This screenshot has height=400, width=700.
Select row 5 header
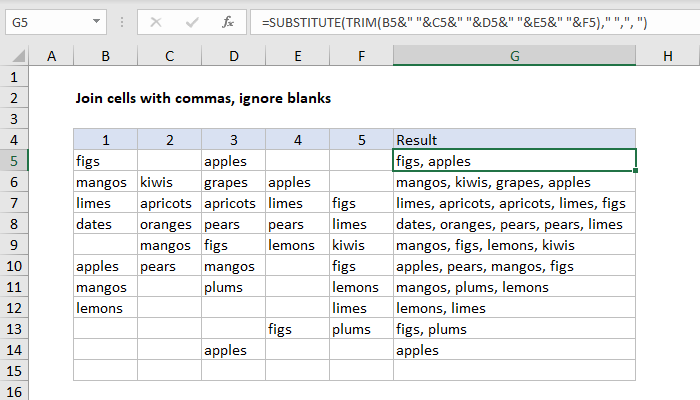(x=14, y=160)
